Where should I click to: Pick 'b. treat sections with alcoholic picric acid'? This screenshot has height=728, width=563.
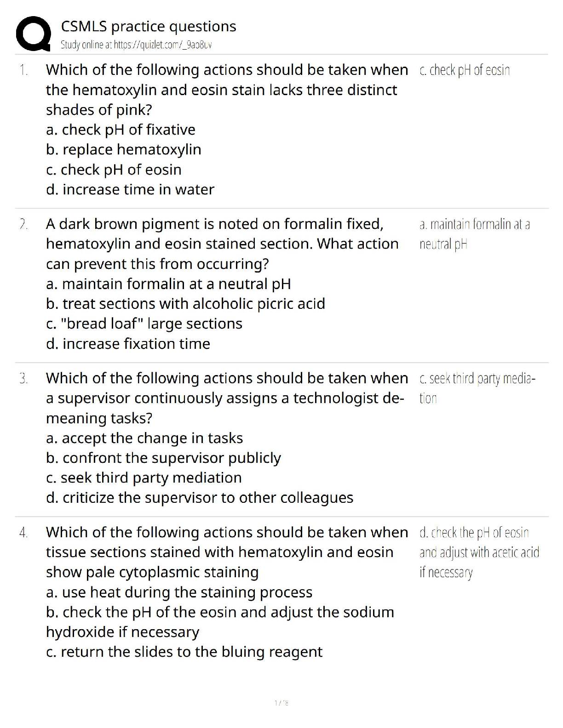[185, 304]
